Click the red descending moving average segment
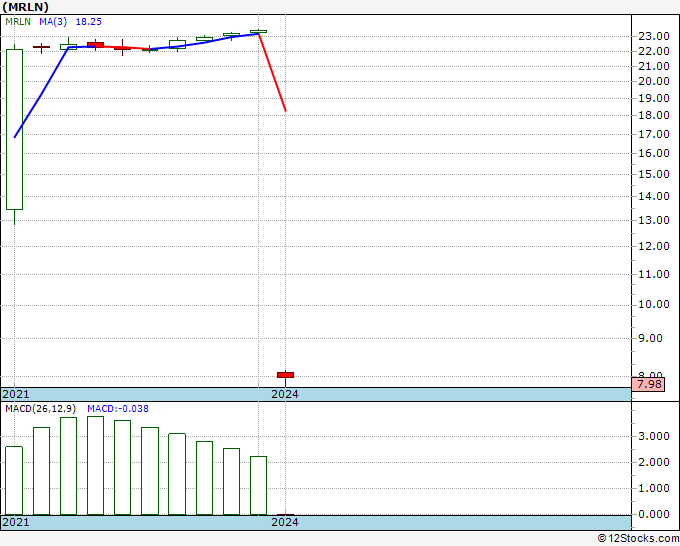The image size is (680, 546). 272,73
